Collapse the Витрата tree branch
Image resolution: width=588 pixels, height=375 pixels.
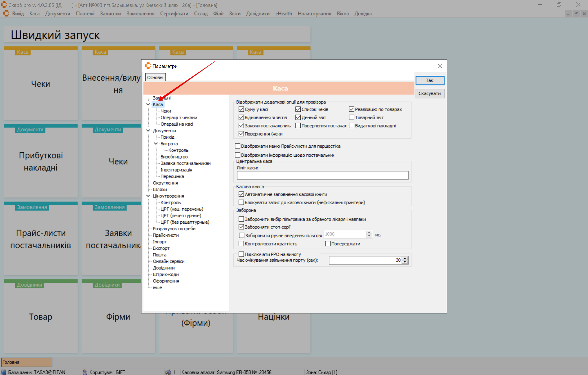(156, 144)
